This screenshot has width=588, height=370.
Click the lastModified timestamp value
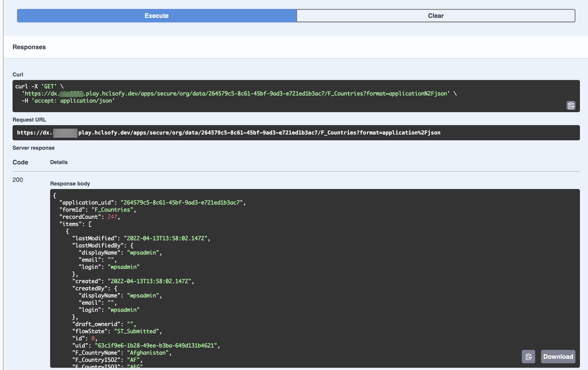(165, 238)
